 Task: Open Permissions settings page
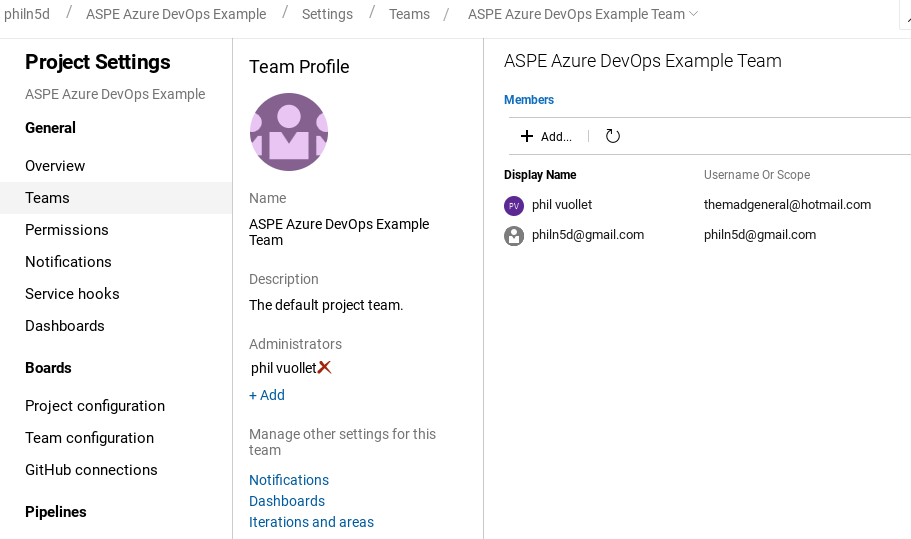(x=67, y=230)
